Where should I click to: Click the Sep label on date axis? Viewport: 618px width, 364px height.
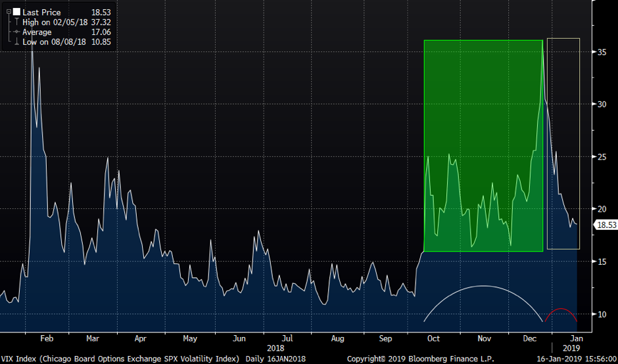[x=387, y=339]
